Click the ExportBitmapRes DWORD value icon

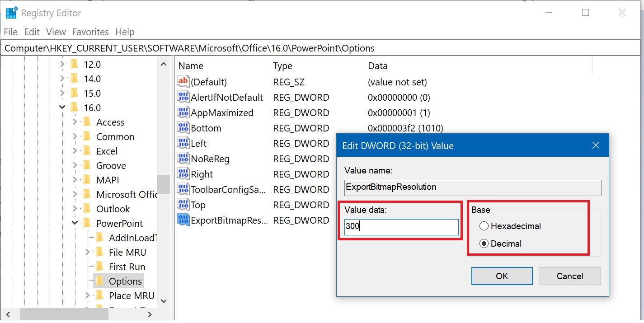tap(183, 220)
